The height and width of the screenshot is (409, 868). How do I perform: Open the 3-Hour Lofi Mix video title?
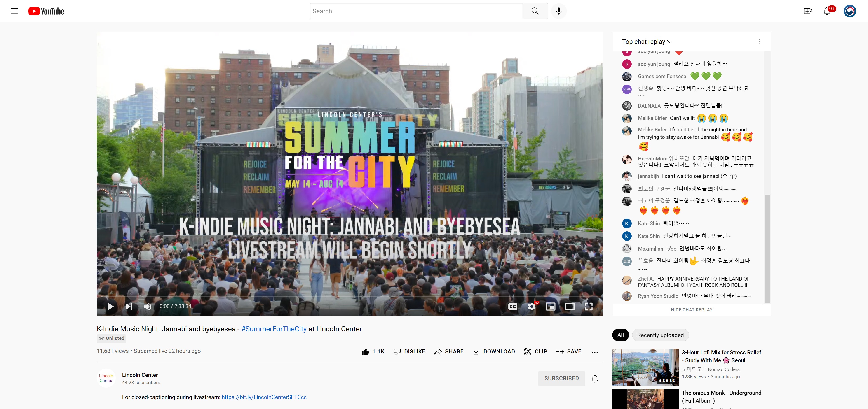coord(721,356)
